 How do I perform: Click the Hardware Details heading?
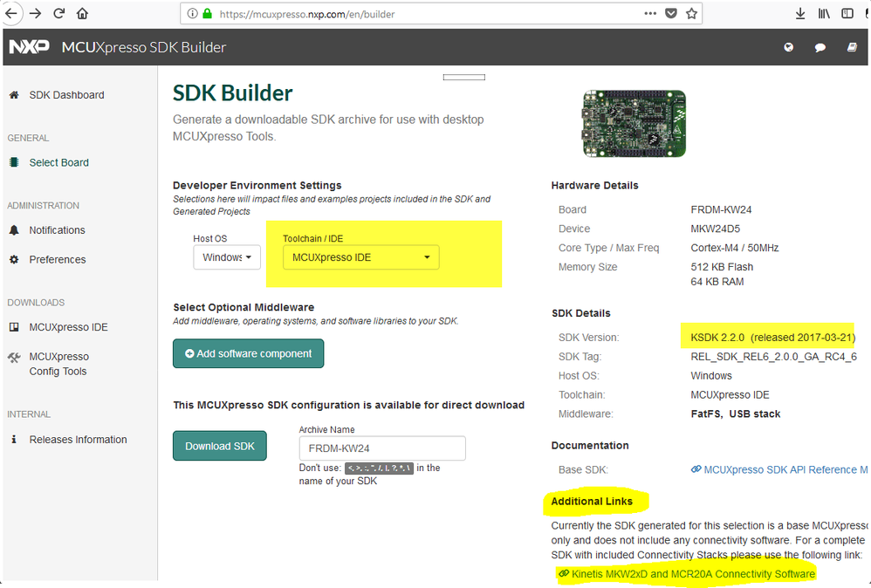[595, 185]
